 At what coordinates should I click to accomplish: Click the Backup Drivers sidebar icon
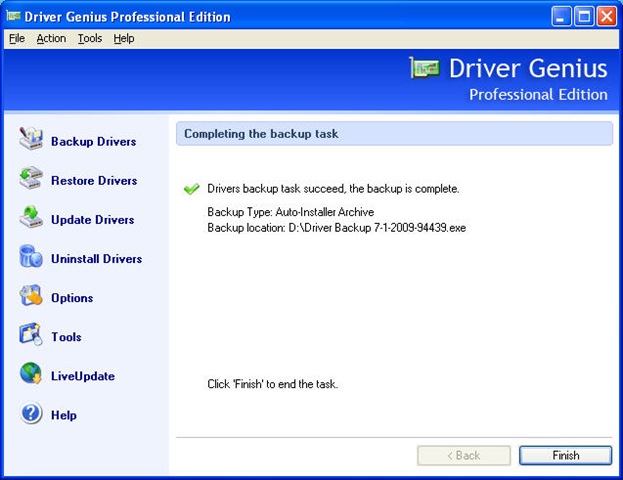pos(31,139)
